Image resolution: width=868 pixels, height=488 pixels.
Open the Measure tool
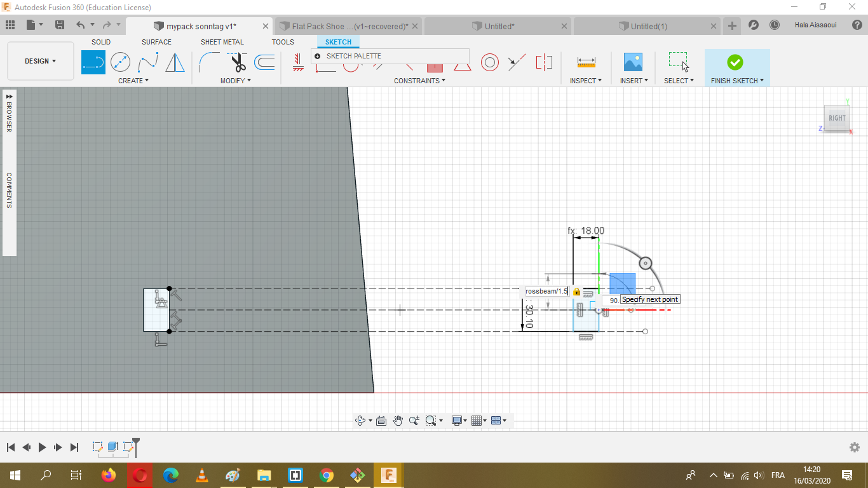click(586, 62)
